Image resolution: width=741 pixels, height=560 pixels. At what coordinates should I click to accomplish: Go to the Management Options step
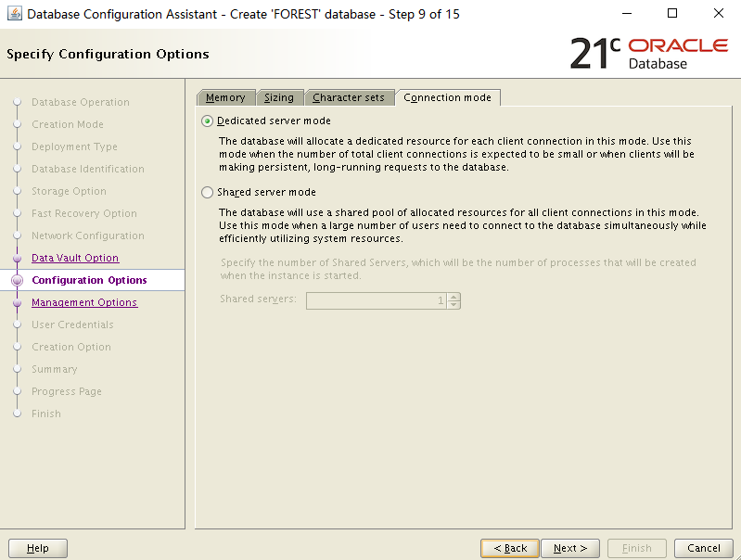pyautogui.click(x=84, y=302)
